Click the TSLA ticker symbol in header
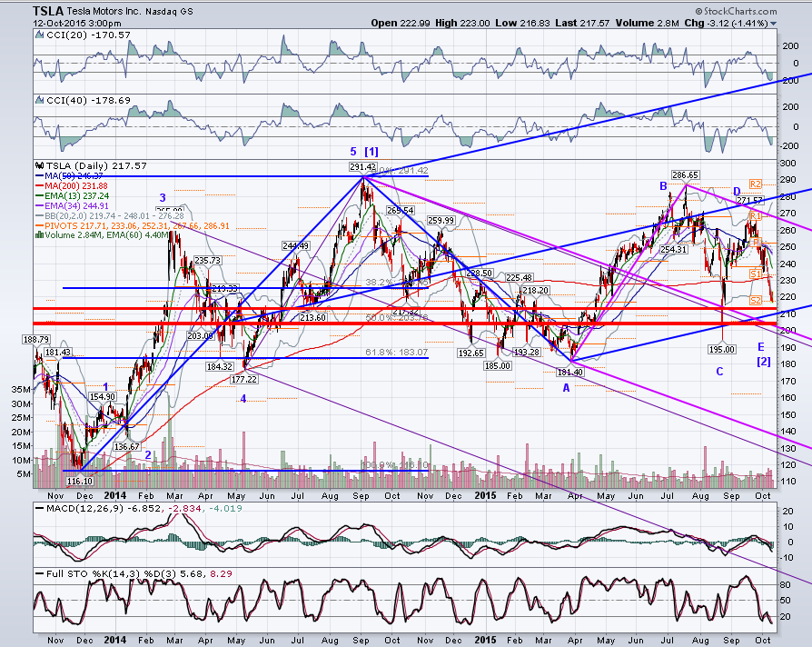This screenshot has width=812, height=647. tap(48, 12)
